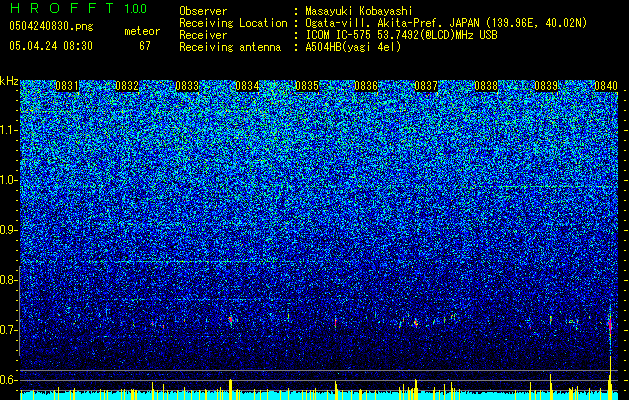Image resolution: width=629 pixels, height=400 pixels.
Task: Click the strong meteor echo near 0840
Action: pyautogui.click(x=610, y=324)
